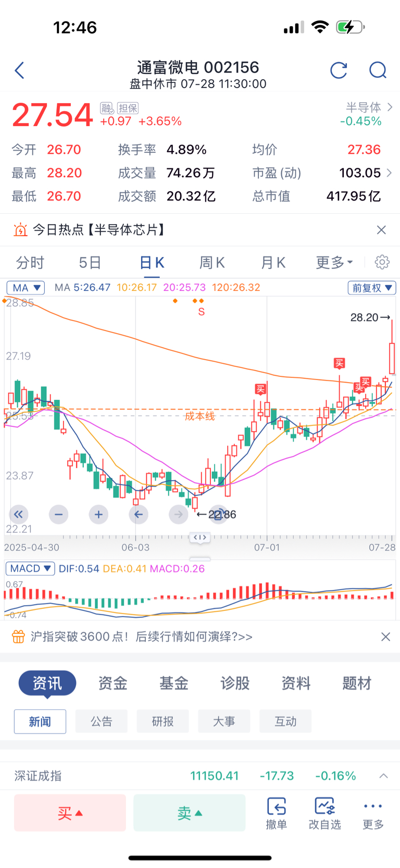Switch to the 周K weekly tab

tap(212, 262)
